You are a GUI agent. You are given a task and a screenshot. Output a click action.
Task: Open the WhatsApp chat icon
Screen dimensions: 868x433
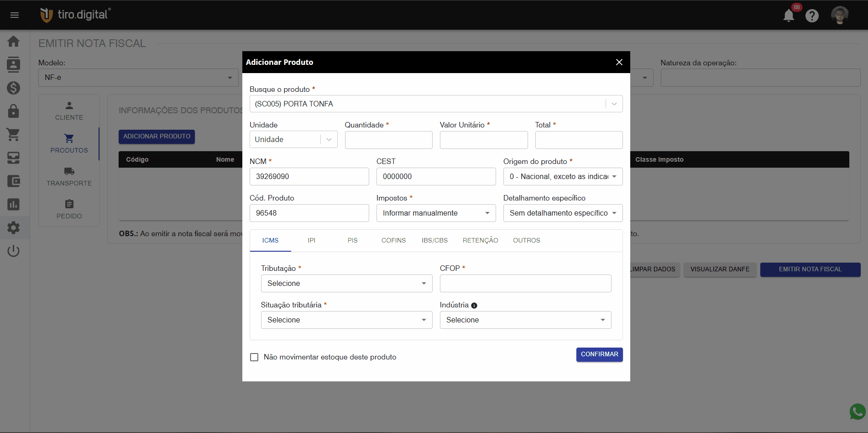tap(858, 412)
